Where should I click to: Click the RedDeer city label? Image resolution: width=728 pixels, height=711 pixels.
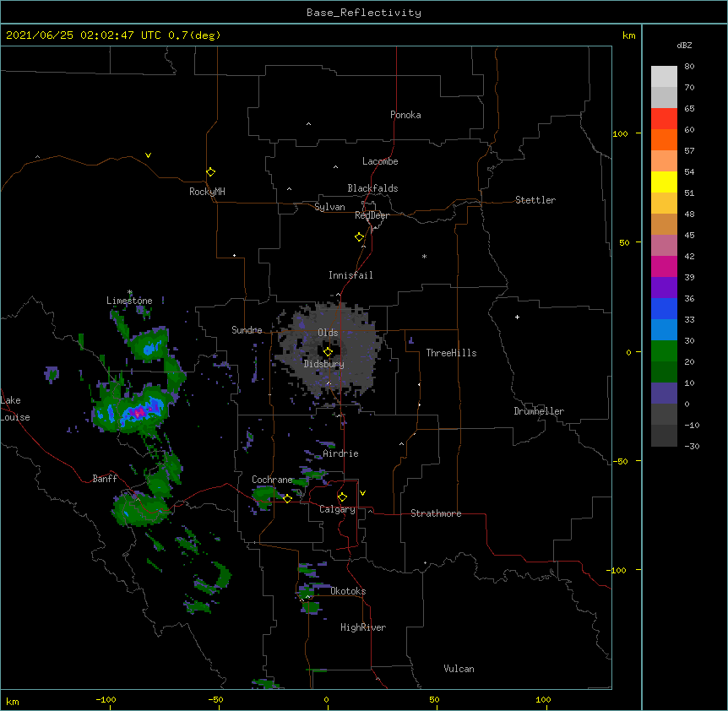coord(372,215)
